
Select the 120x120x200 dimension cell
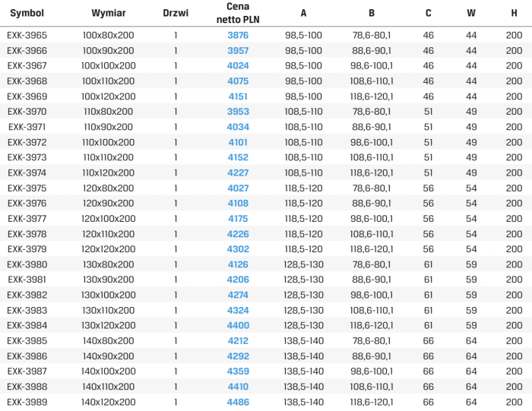pyautogui.click(x=109, y=249)
